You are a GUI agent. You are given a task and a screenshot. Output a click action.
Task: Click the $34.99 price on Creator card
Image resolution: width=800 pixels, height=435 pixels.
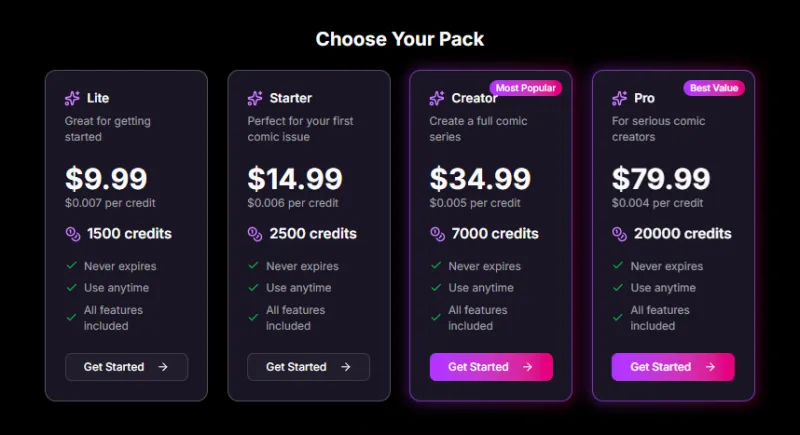(480, 179)
